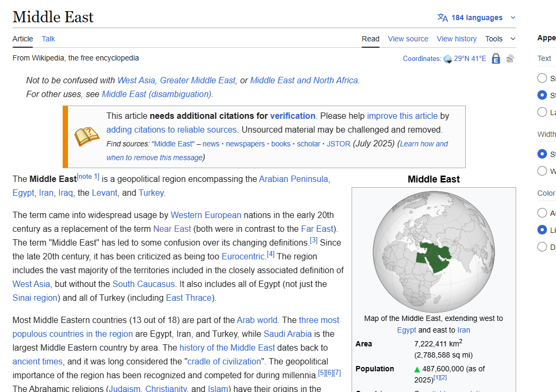
Task: Select the second Text size radio option
Action: (542, 95)
